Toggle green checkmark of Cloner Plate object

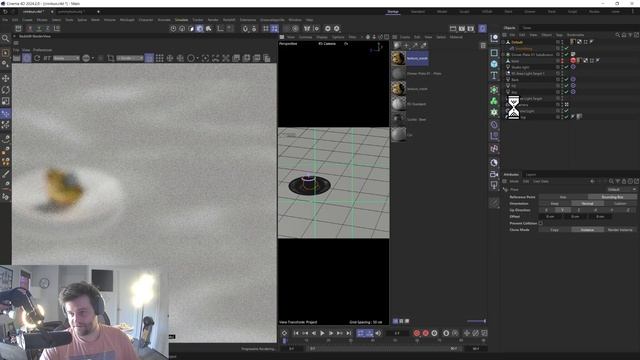(567, 54)
